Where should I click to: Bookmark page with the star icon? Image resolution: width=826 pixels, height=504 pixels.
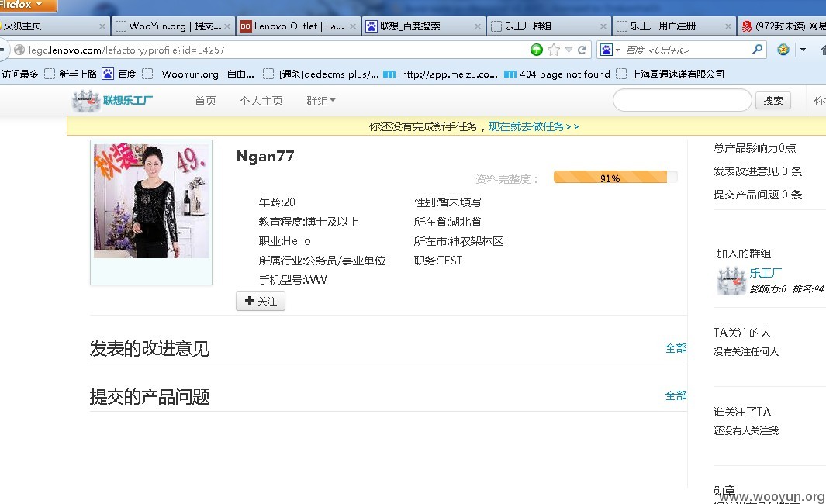(x=554, y=50)
